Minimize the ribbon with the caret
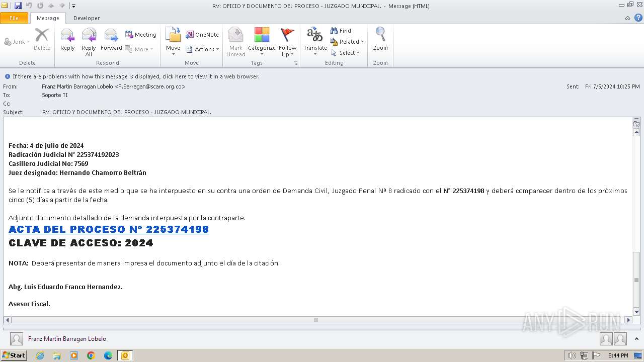 coord(627,18)
